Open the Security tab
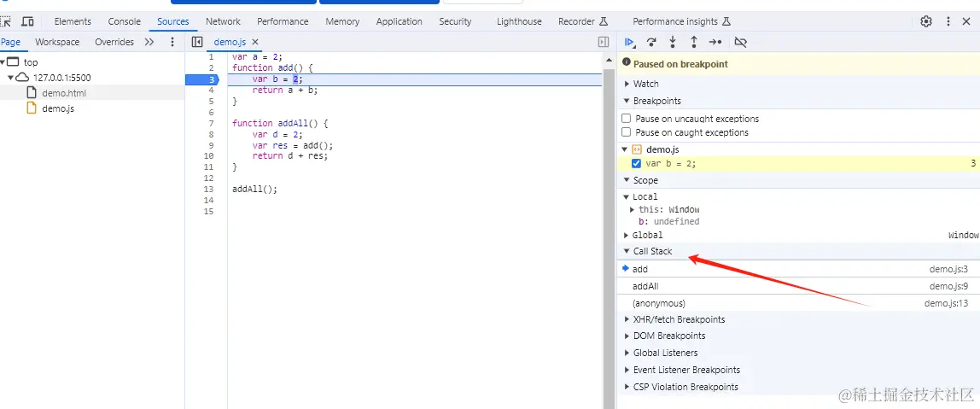Viewport: 980px width, 409px height. point(455,21)
